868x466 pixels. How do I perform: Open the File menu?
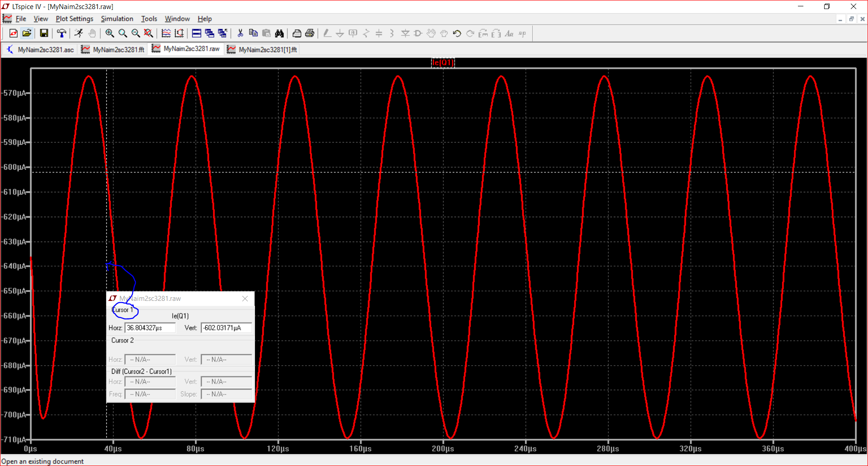[x=21, y=19]
